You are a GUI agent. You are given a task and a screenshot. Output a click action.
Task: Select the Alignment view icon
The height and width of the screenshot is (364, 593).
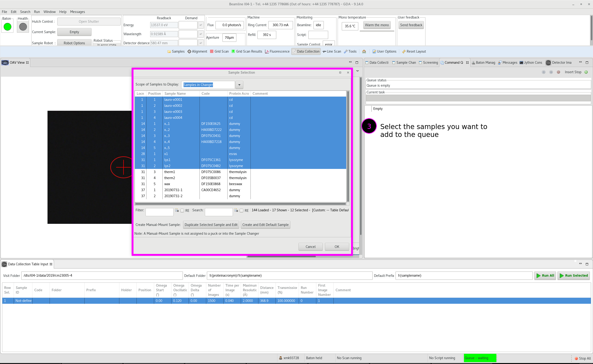pos(189,51)
